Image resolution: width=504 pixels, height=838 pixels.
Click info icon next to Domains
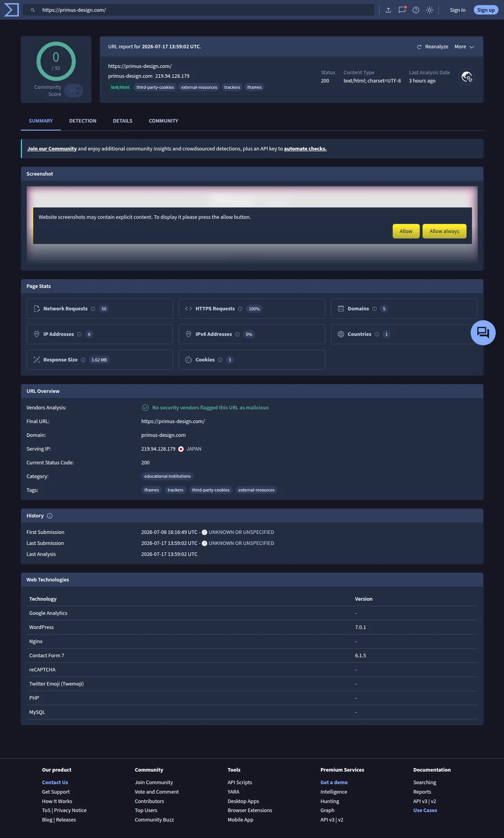pos(374,309)
